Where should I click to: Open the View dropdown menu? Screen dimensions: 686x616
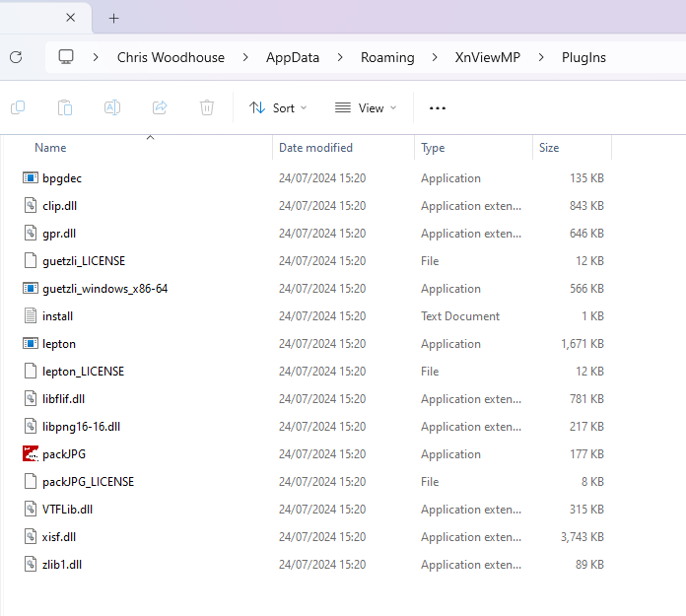tap(365, 107)
